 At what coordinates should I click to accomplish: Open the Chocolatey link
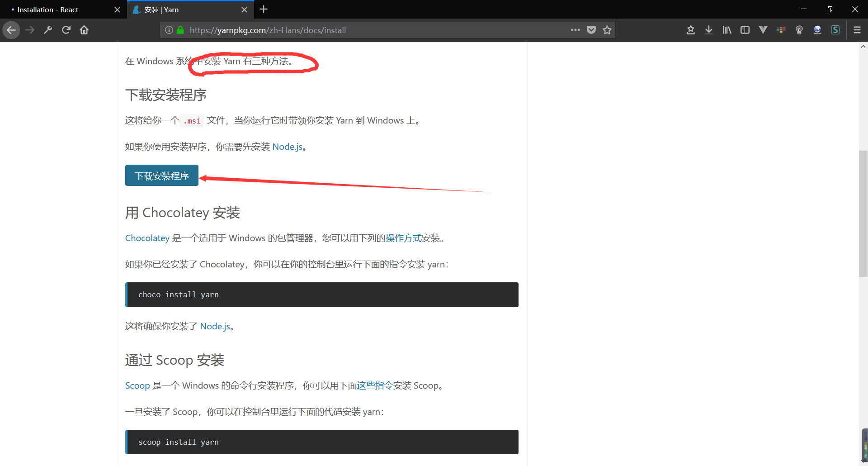click(147, 238)
